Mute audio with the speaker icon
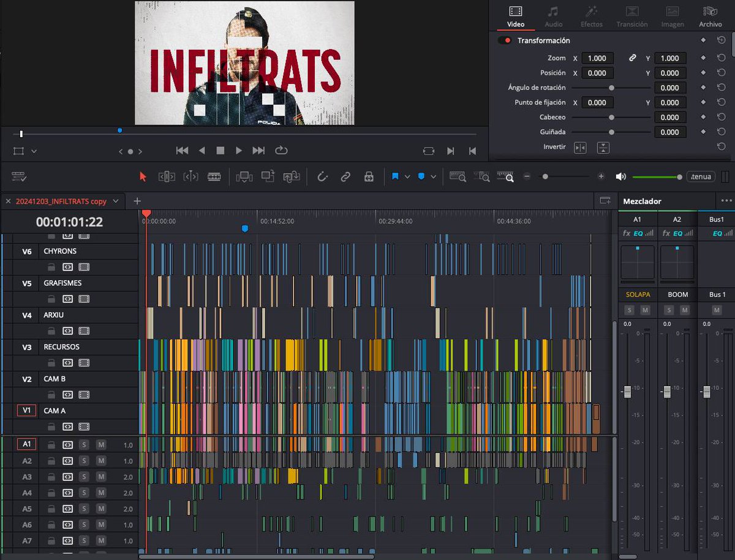 [x=621, y=176]
